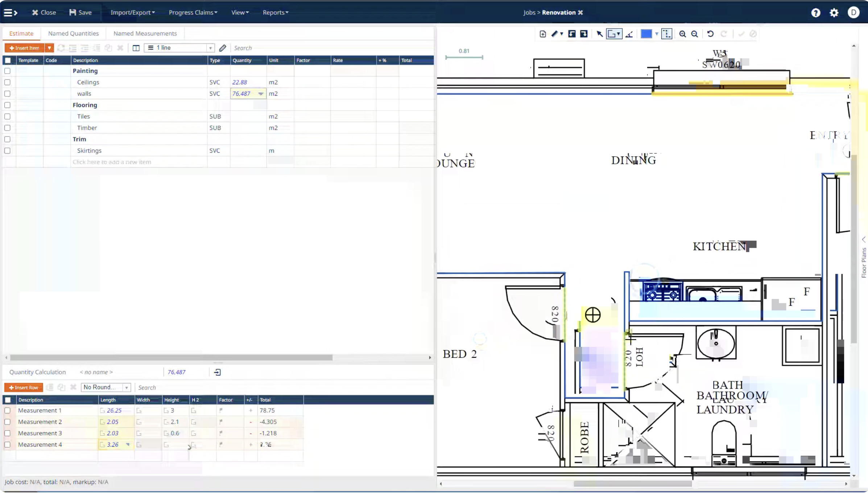Click the pencil edit icon beside line selector

point(223,48)
